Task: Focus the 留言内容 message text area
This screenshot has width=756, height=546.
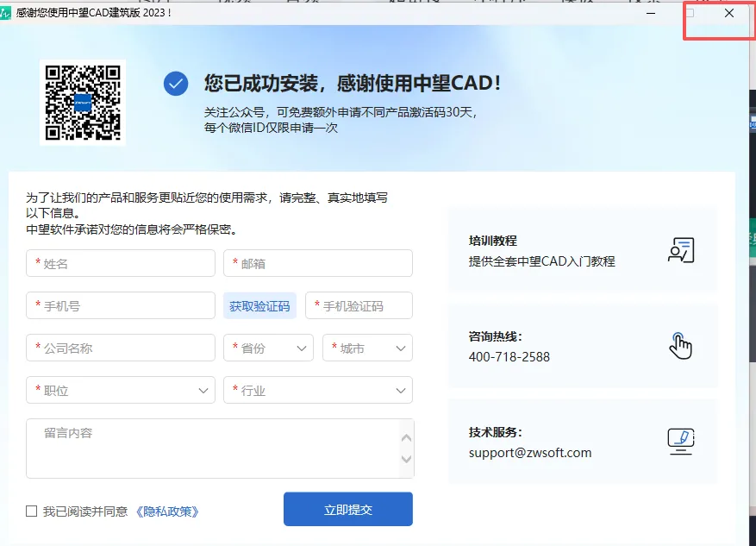Action: pyautogui.click(x=220, y=449)
